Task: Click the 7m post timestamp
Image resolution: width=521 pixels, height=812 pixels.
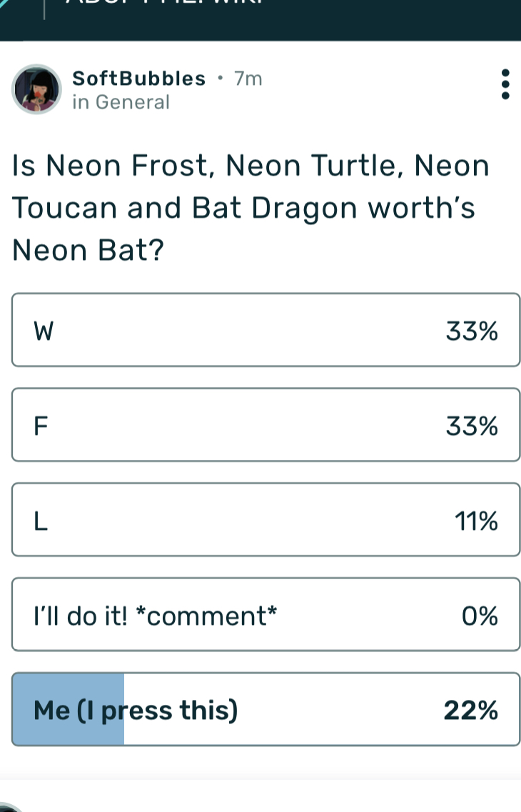Action: 248,79
